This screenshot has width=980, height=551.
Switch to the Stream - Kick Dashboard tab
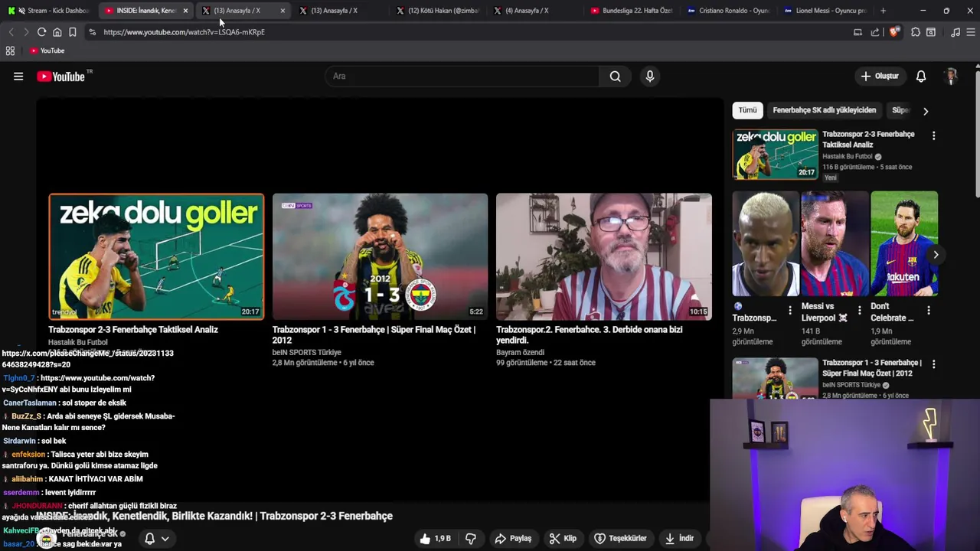(x=48, y=11)
